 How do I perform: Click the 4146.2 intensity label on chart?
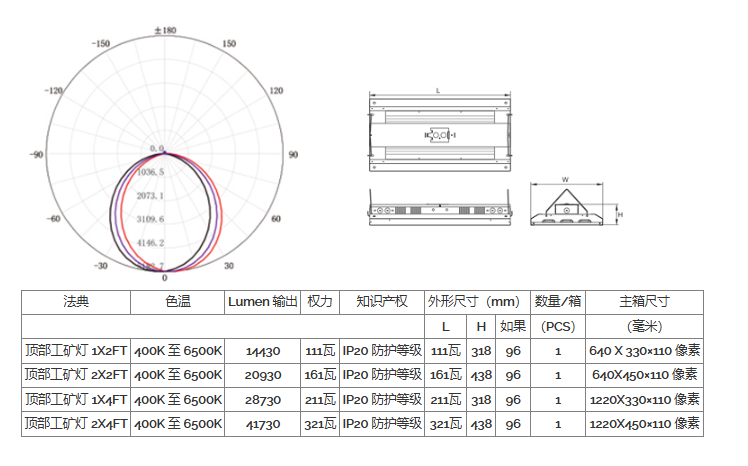point(150,243)
